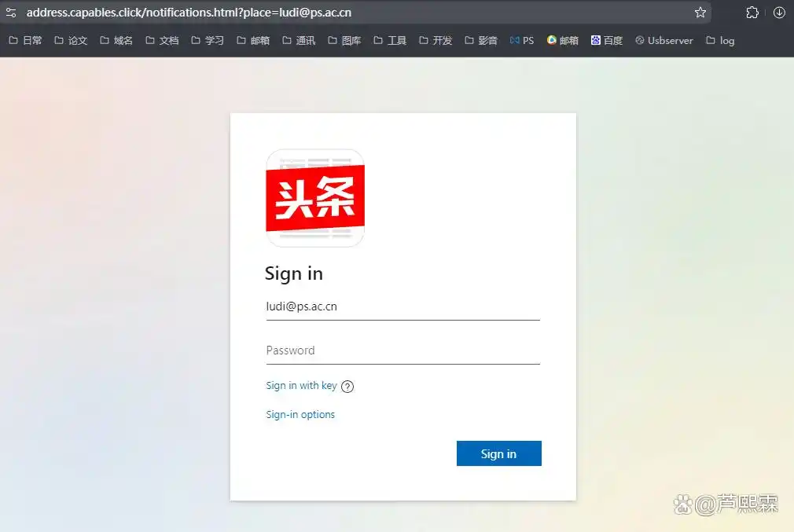Click the Sign in with key link
The image size is (794, 532).
(301, 386)
